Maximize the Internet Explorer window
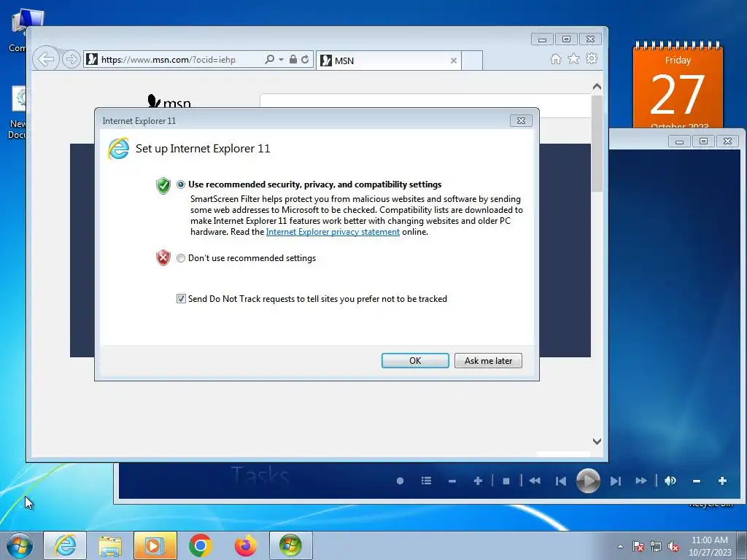 pyautogui.click(x=566, y=39)
